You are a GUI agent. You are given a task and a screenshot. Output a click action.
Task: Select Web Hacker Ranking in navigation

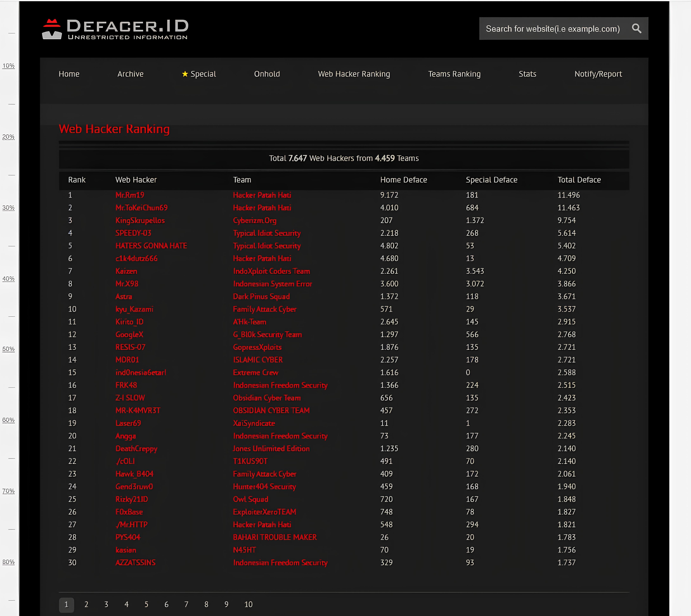[x=354, y=74]
